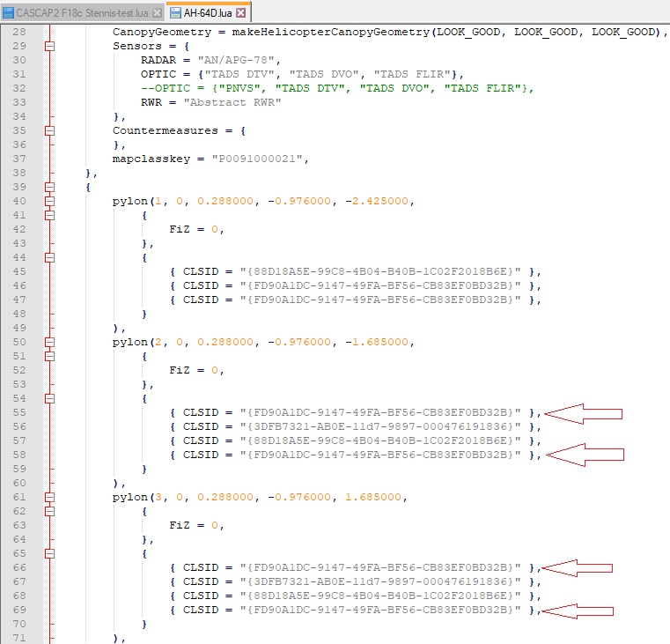The height and width of the screenshot is (644, 670).
Task: Click the CLSID FD90A1DC string on line 69
Action: [380, 610]
